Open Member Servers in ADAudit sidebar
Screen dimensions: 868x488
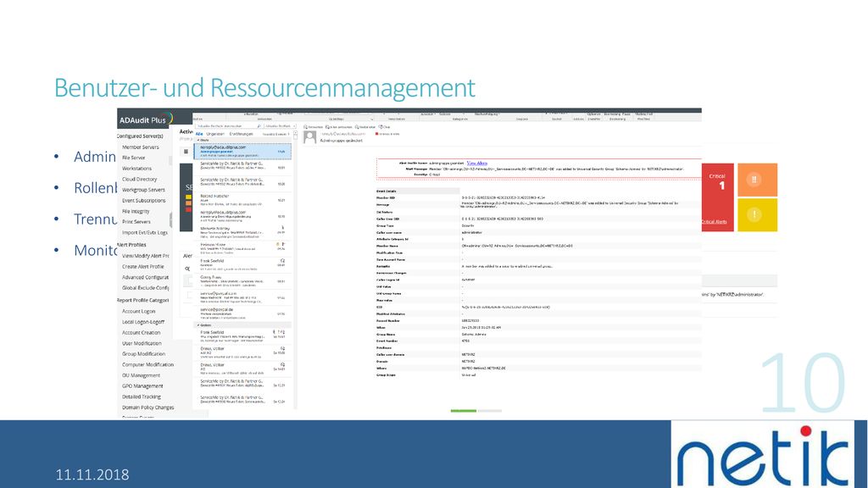[x=140, y=147]
